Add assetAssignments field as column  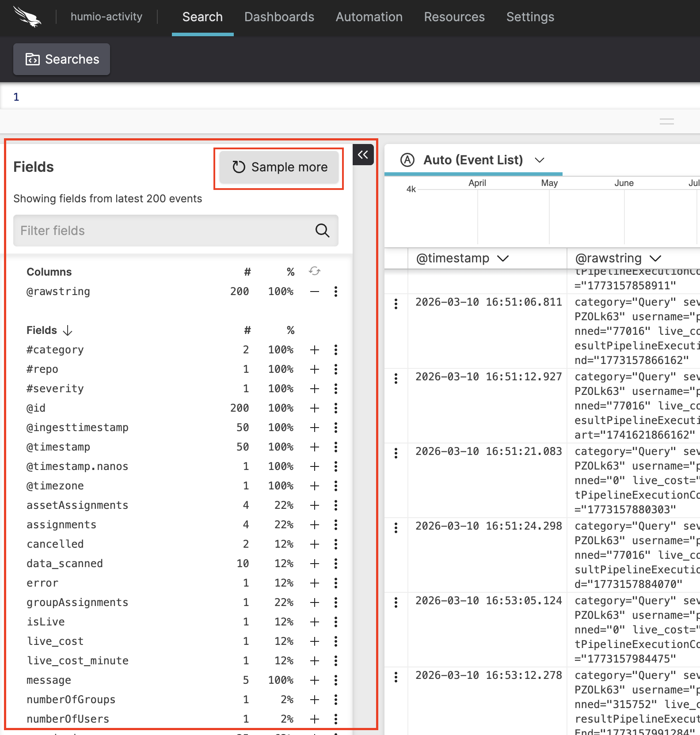[x=315, y=505]
